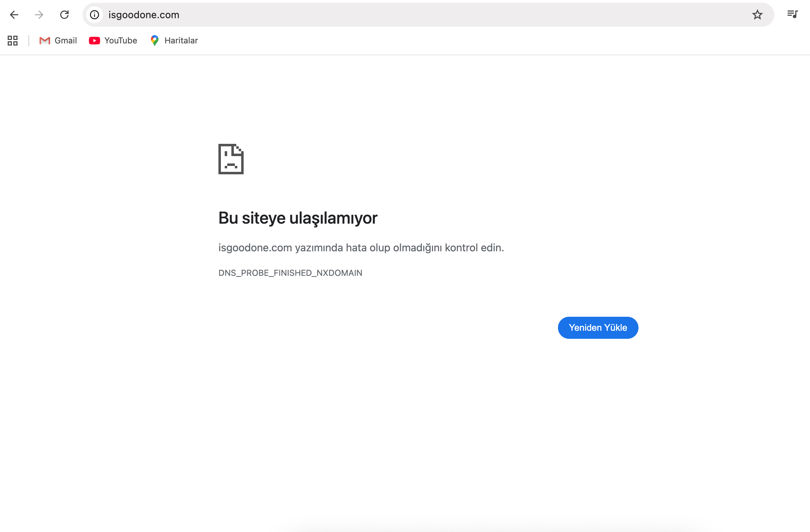Open the apps grid shortcut
This screenshot has height=532, width=810.
pos(13,41)
